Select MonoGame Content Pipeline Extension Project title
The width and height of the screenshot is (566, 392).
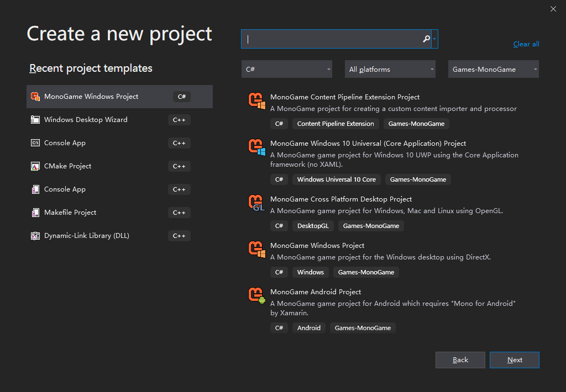click(x=345, y=97)
